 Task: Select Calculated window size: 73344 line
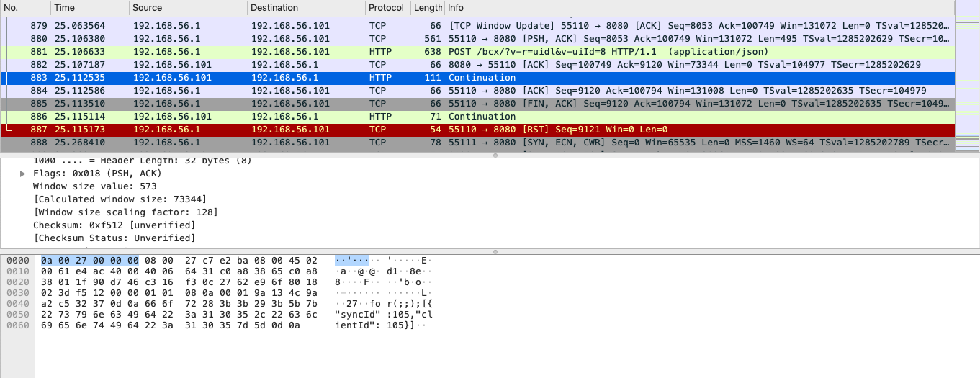click(120, 199)
